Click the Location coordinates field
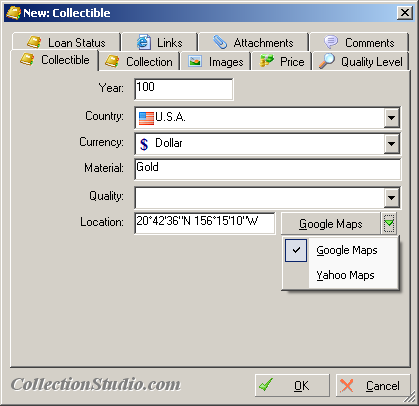Screen dimensions: 419x406 [x=205, y=223]
